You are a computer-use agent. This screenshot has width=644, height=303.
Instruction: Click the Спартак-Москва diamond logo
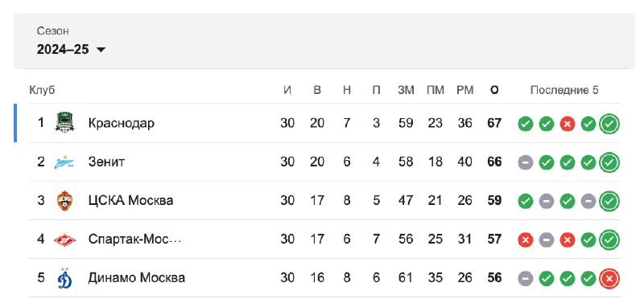point(65,240)
